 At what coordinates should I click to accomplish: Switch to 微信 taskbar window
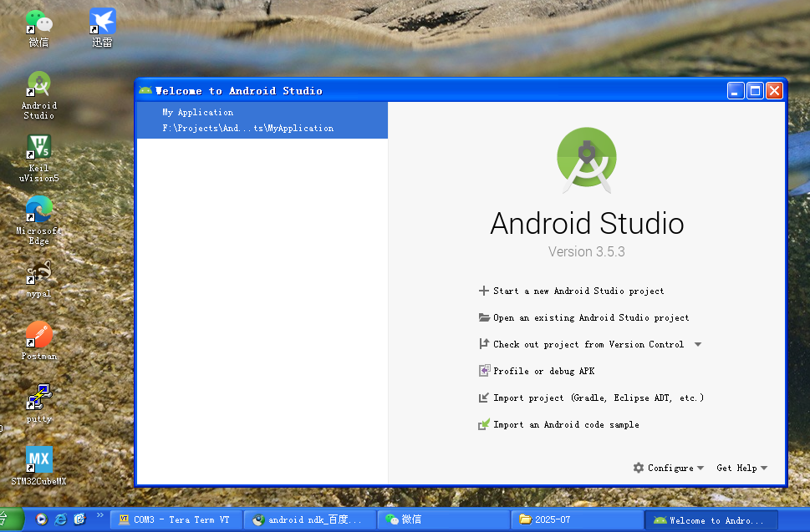point(443,519)
